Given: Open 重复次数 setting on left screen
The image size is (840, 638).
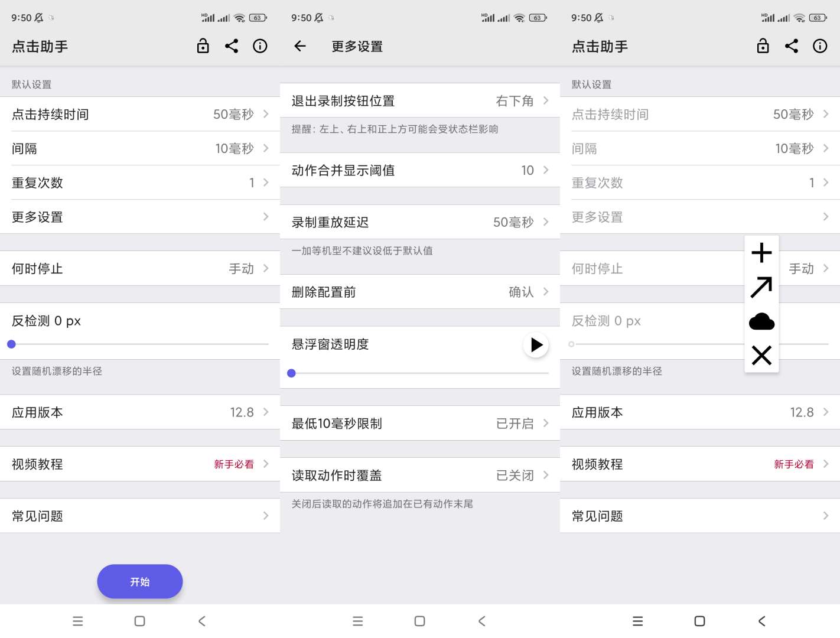Looking at the screenshot, I should [140, 183].
